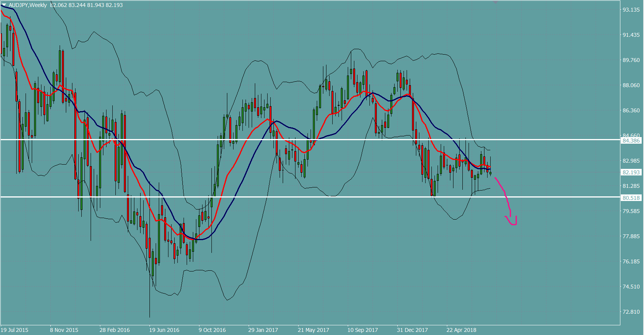Select the upper white horizontal line
Screen dimensions: 644x335
coord(310,139)
